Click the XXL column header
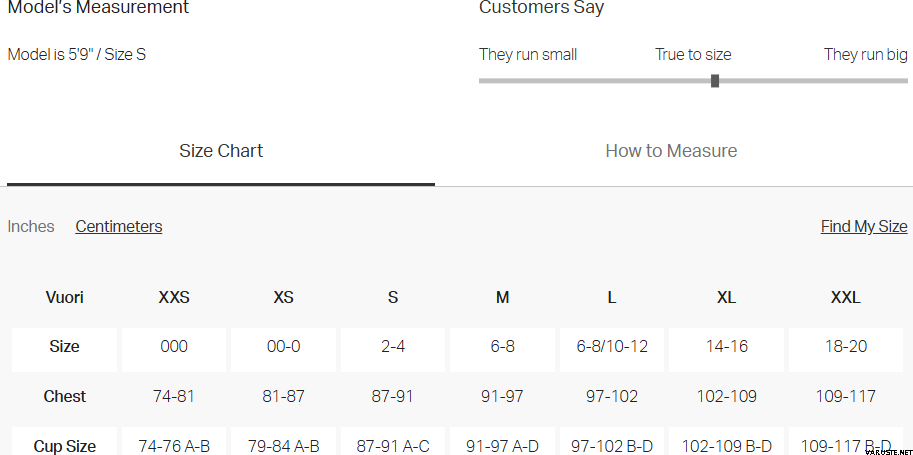Screen dimensions: 913x455 coord(845,297)
